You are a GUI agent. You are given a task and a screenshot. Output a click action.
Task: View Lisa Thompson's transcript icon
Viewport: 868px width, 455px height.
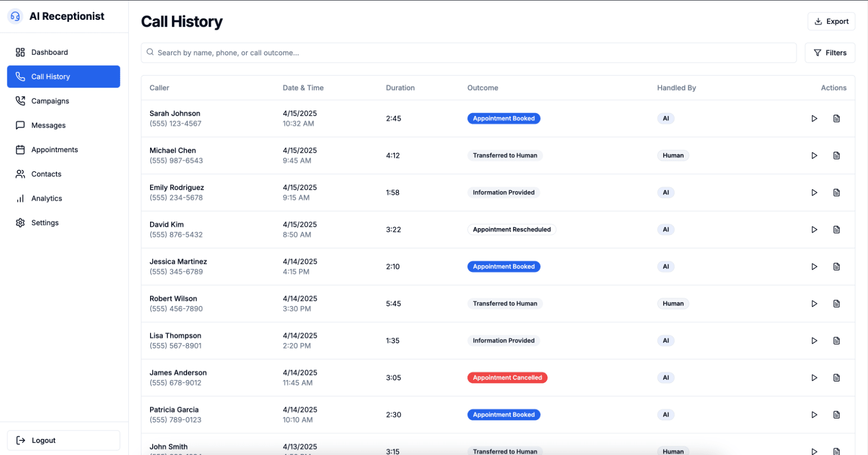pyautogui.click(x=836, y=341)
